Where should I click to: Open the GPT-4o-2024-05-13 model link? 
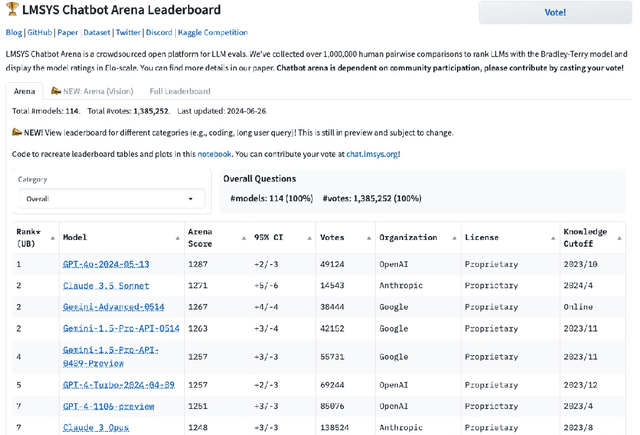pyautogui.click(x=106, y=264)
